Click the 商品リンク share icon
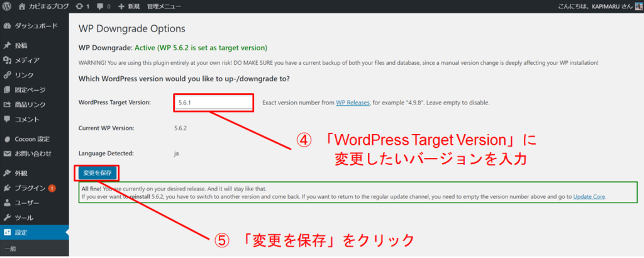 tap(7, 104)
